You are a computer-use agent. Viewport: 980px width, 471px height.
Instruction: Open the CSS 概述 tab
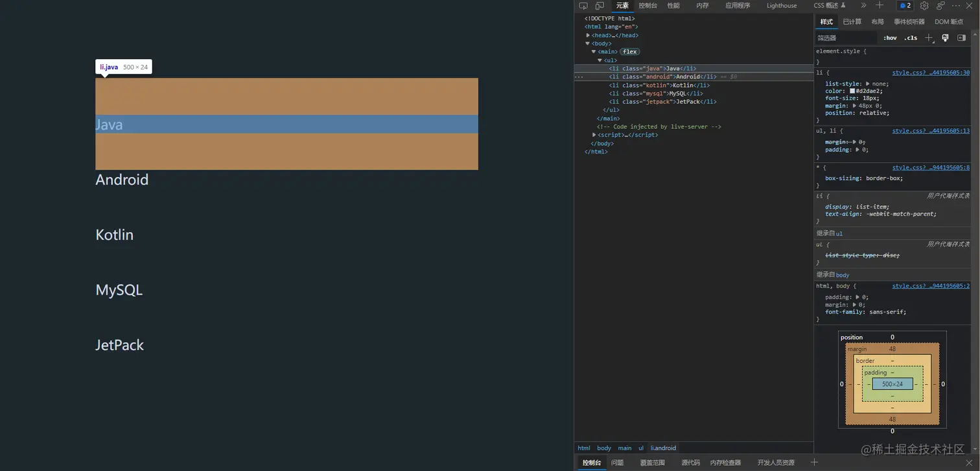point(830,6)
